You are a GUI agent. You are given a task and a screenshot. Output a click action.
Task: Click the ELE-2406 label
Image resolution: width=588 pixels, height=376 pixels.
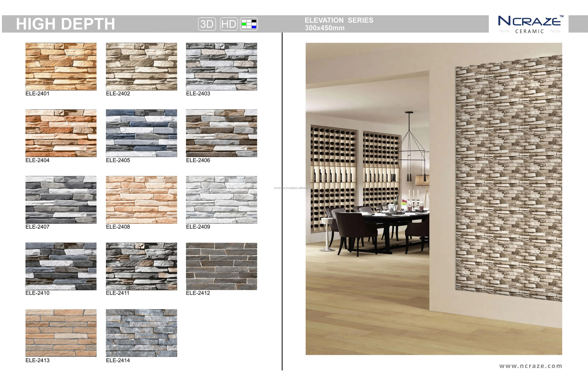coord(198,160)
